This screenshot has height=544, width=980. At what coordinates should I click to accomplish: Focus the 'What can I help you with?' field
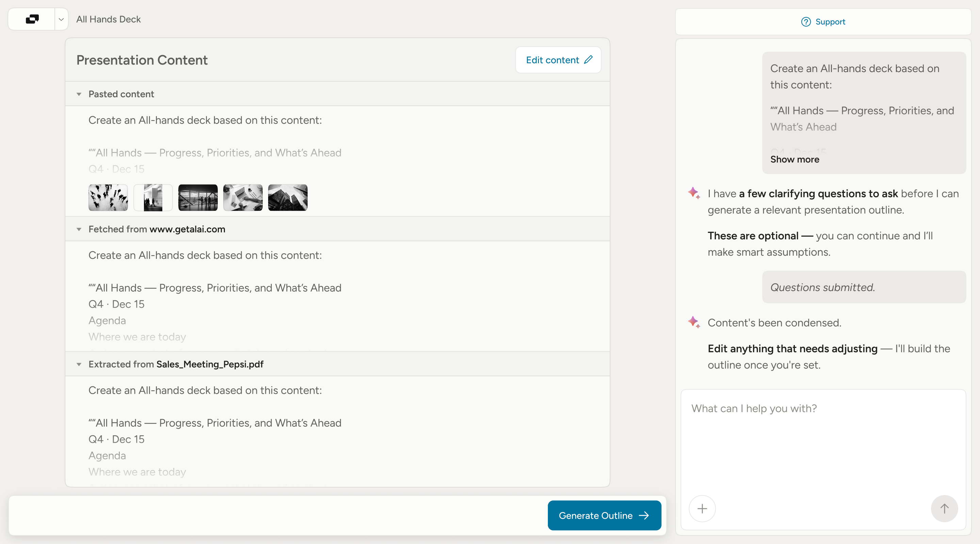tap(823, 441)
